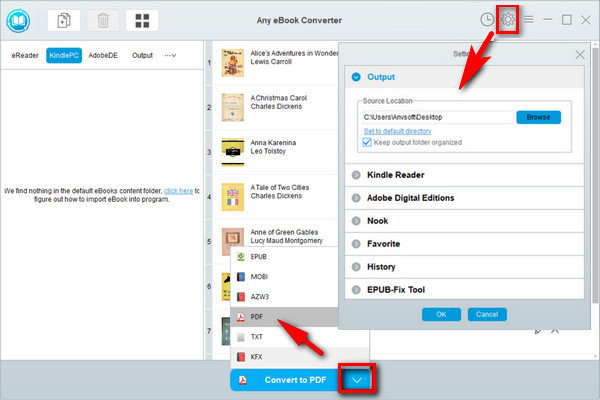Select the Output tab
The width and height of the screenshot is (600, 400).
click(142, 56)
